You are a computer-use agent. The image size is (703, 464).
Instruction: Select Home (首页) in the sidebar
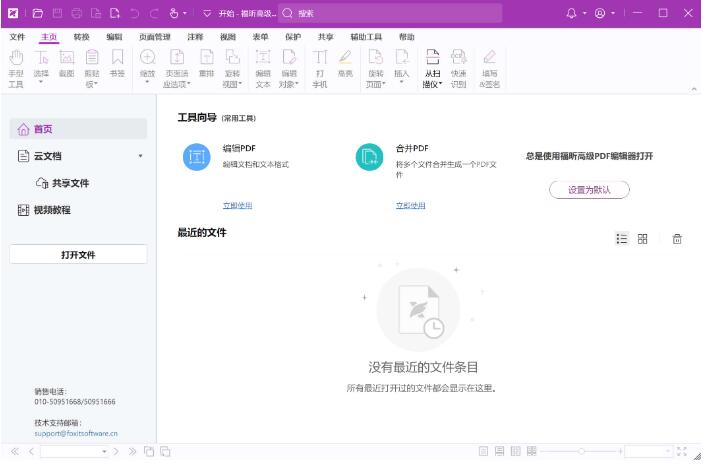click(78, 129)
